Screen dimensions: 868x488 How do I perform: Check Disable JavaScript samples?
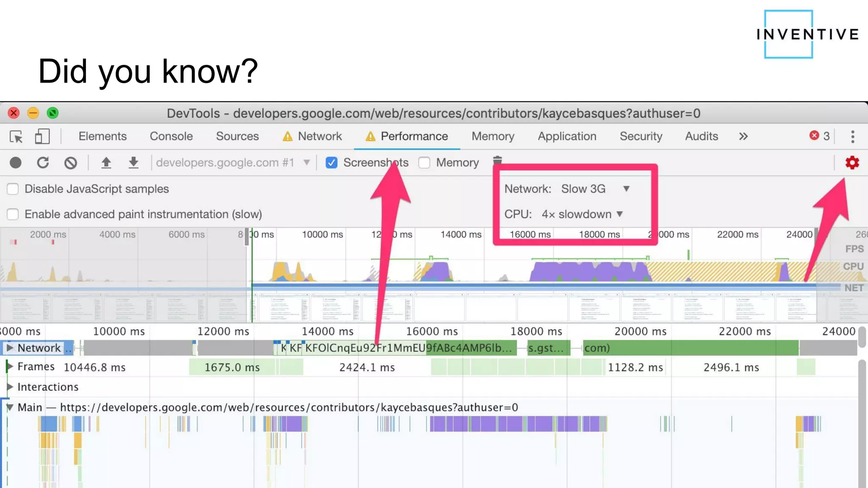coord(13,189)
